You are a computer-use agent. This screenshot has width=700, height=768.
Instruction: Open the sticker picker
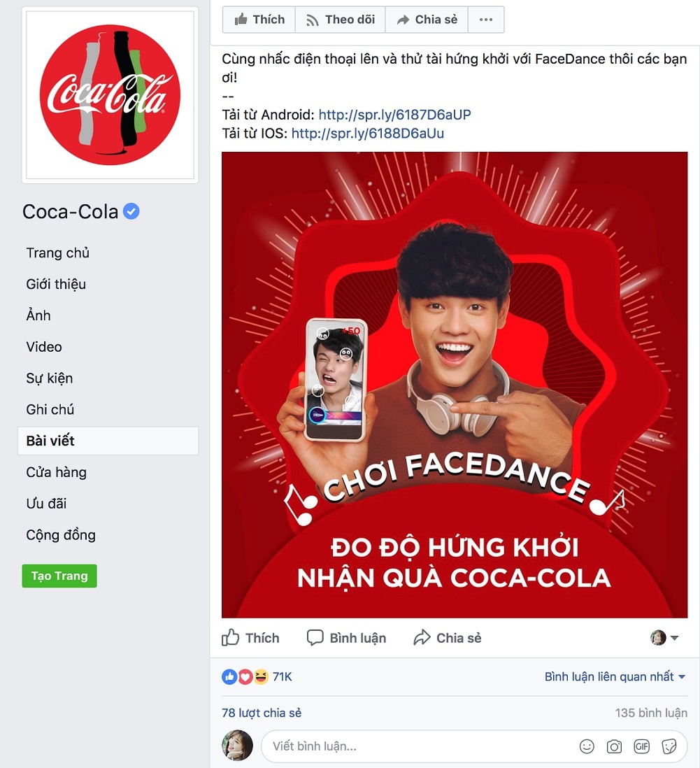click(x=669, y=746)
